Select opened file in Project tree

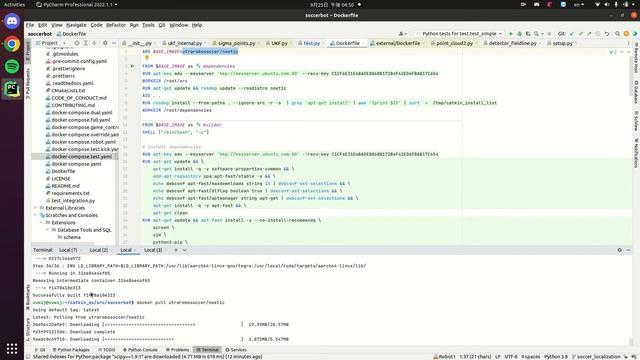point(76,43)
